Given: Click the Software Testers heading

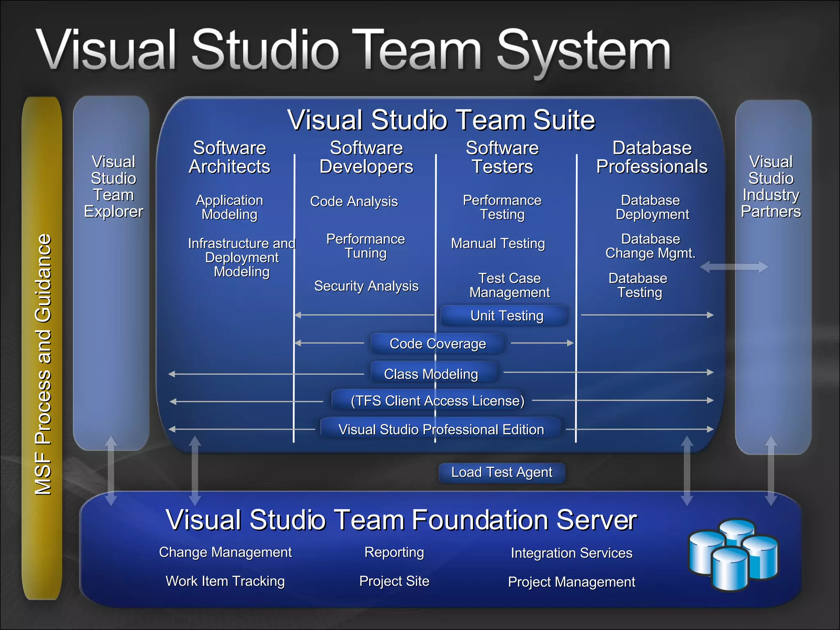Looking at the screenshot, I should (x=502, y=157).
